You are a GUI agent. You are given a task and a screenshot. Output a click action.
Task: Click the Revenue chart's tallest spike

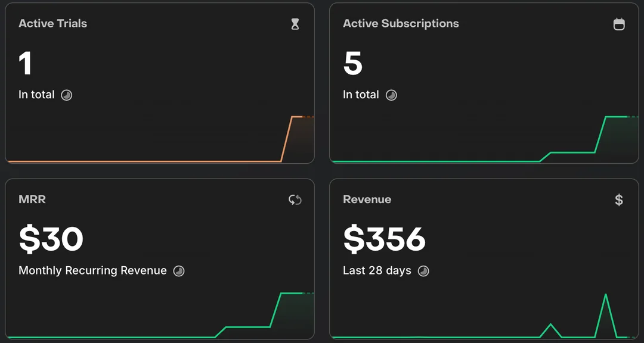[x=606, y=295]
